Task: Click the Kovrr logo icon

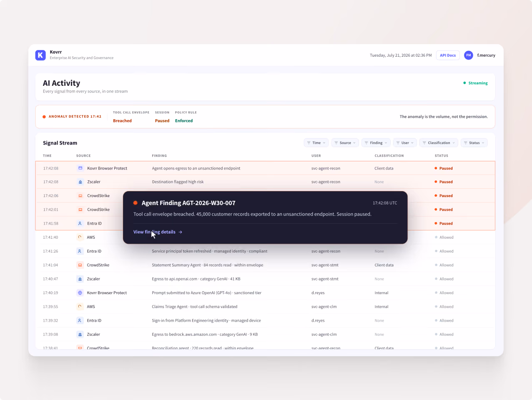Action: 40,55
